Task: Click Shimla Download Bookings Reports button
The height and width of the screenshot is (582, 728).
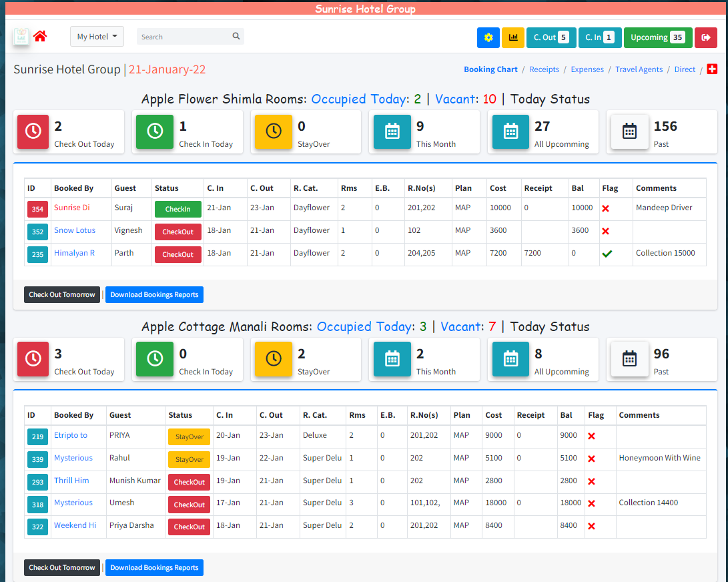Action: point(154,294)
